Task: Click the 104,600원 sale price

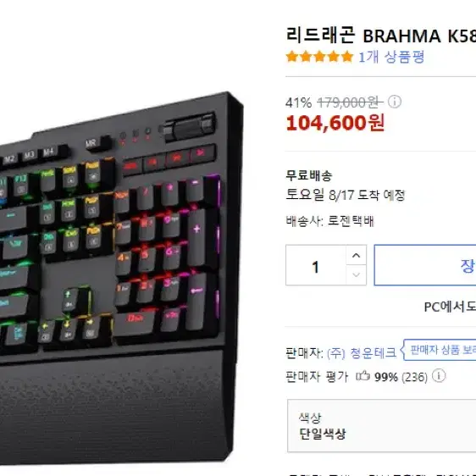Action: (335, 123)
